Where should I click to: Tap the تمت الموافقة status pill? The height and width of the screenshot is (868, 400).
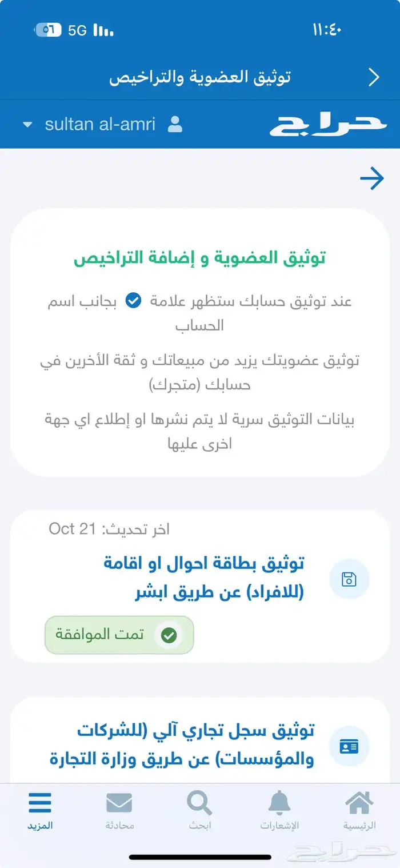point(119,635)
